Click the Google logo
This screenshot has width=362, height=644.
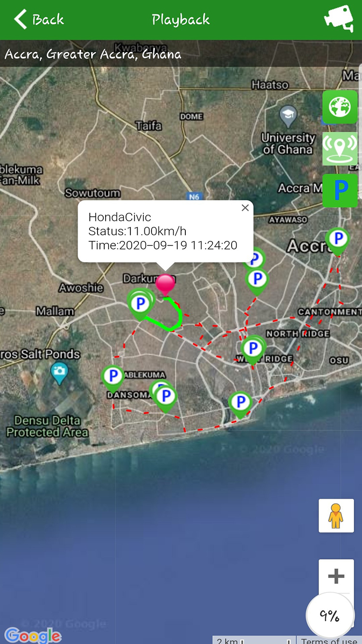(x=33, y=635)
